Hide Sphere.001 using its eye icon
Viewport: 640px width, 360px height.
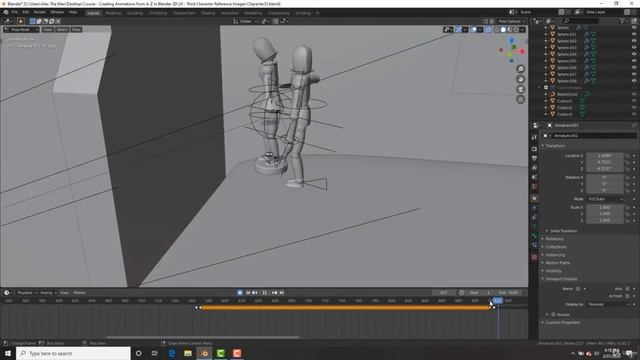[634, 34]
